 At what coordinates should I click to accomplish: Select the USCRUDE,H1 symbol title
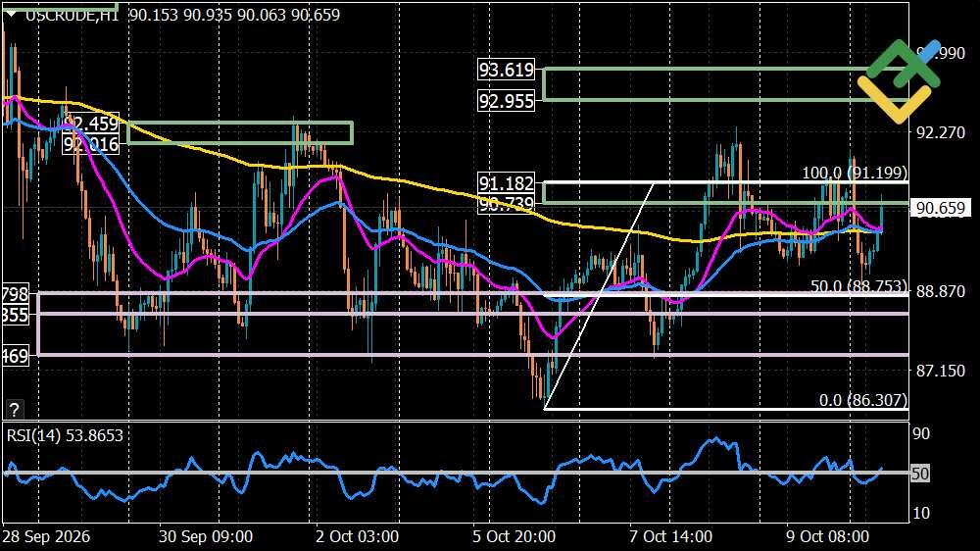[x=72, y=15]
